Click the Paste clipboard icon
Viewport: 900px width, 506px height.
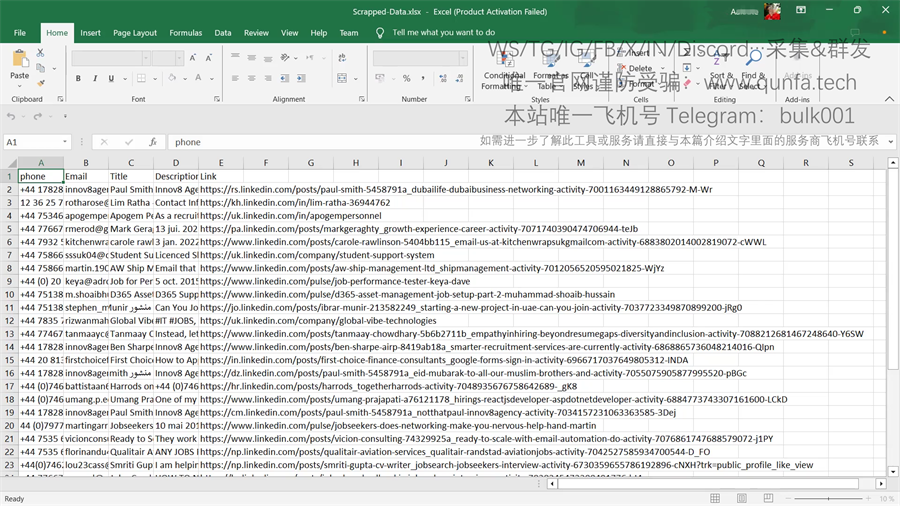20,59
